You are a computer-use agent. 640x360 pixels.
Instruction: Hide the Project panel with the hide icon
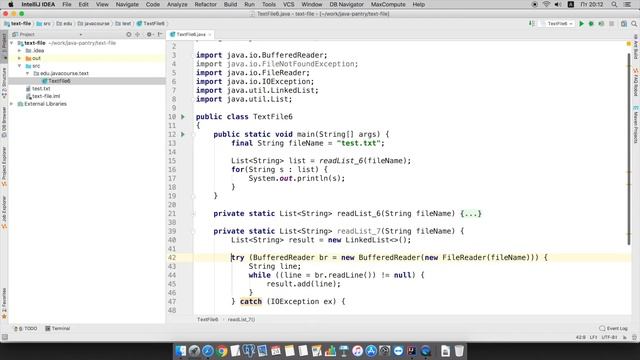[160, 35]
